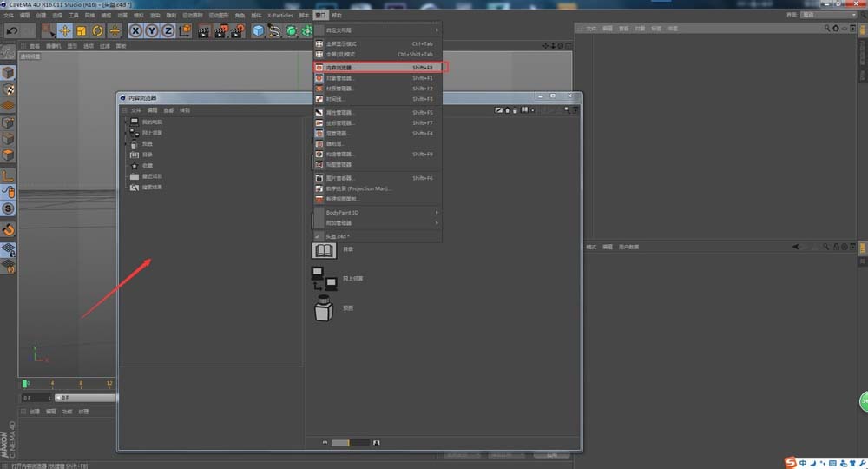Select the search results tree item

pyautogui.click(x=146, y=187)
